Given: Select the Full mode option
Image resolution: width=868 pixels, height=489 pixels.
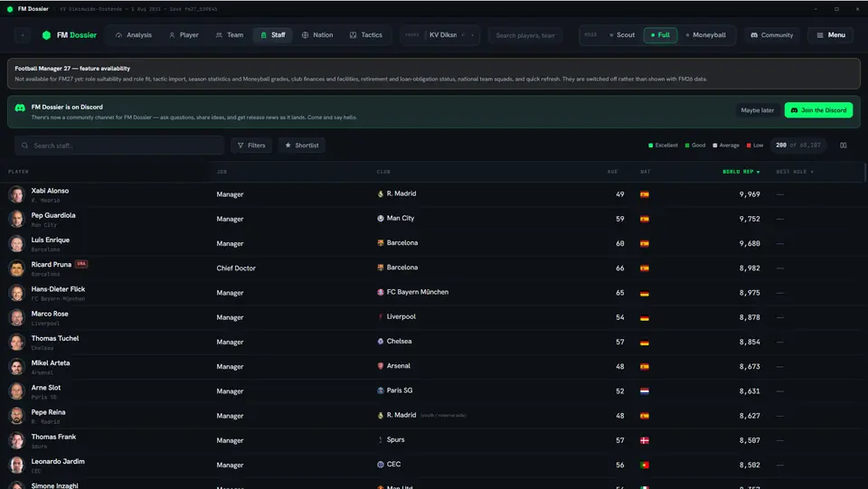Looking at the screenshot, I should click(x=660, y=35).
